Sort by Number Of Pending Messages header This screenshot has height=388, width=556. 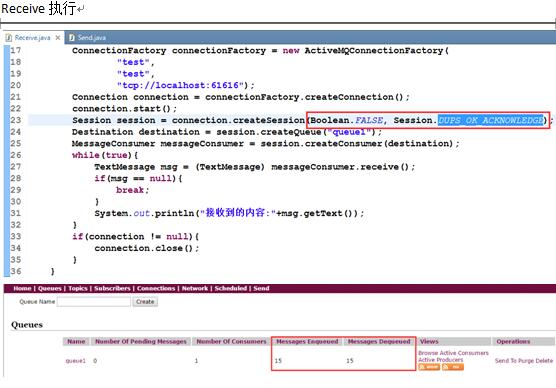[141, 341]
